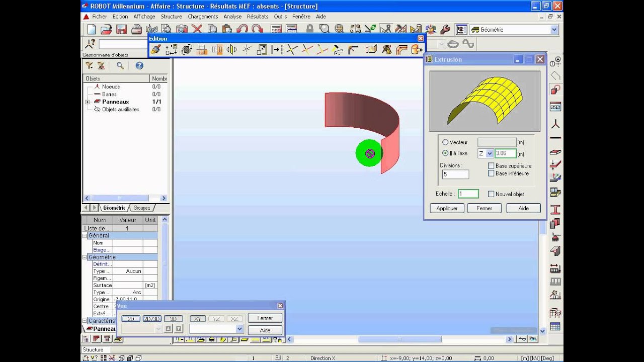Toggle the XY plane button in the Vue dialog
644x362 pixels.
(198, 319)
